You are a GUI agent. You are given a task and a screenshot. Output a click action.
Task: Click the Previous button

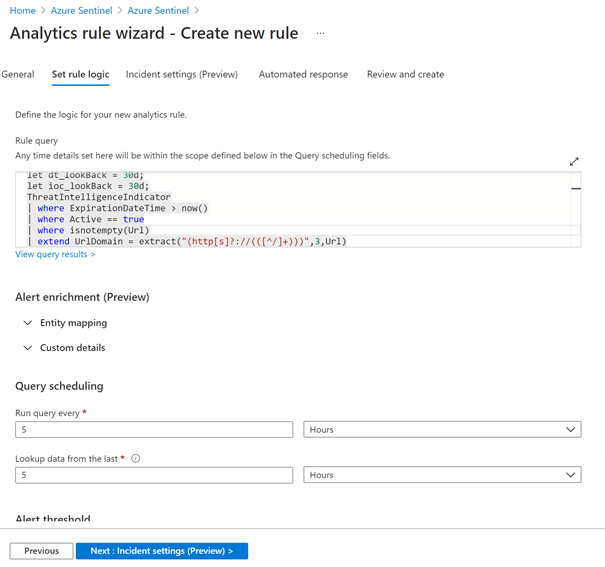coord(41,551)
